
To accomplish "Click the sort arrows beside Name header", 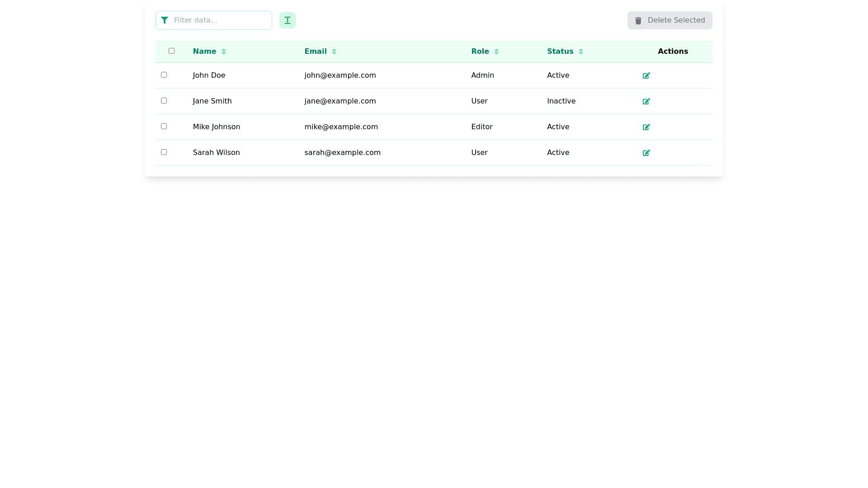I will [x=224, y=52].
